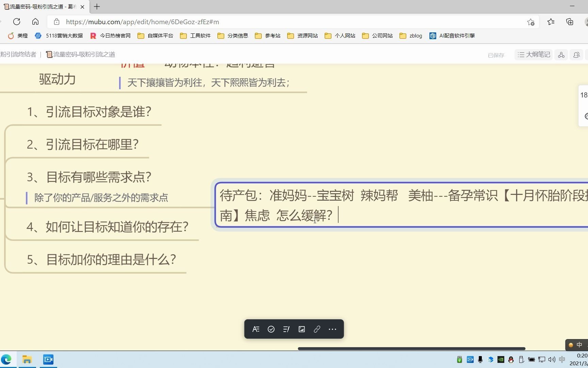Add this page to favorites
Viewport: 588px width, 368px height.
click(x=530, y=22)
